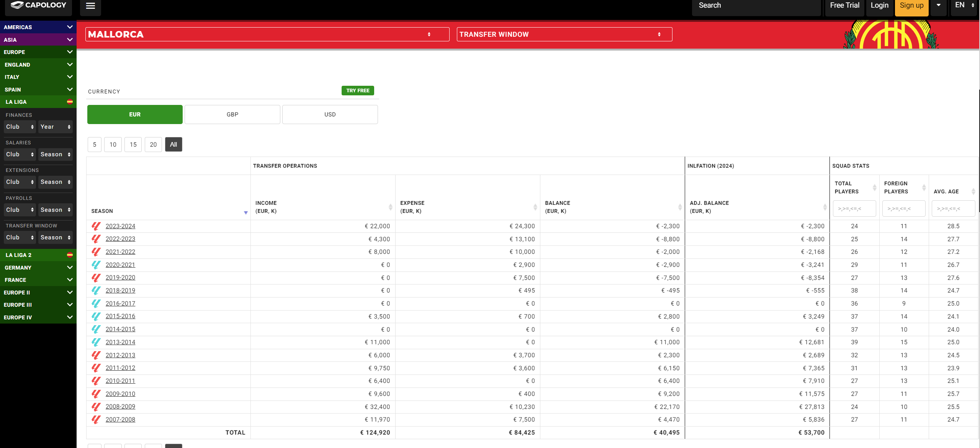Open Extensions Club dropdown
This screenshot has width=980, height=448.
tap(20, 182)
